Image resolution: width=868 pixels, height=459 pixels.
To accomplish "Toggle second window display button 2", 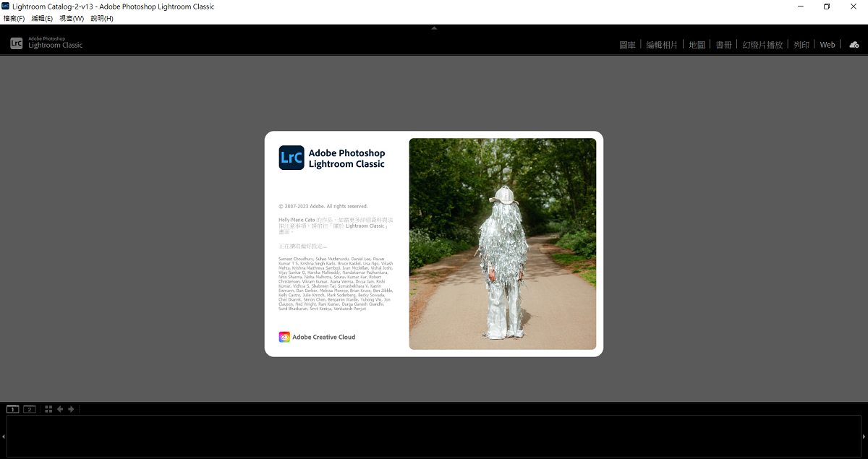I will [30, 409].
